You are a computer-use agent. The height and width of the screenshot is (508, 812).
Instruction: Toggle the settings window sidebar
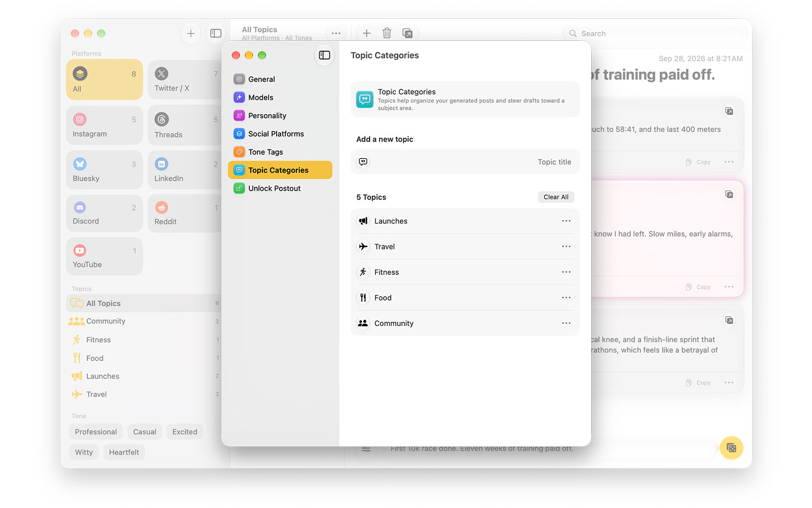coord(325,55)
